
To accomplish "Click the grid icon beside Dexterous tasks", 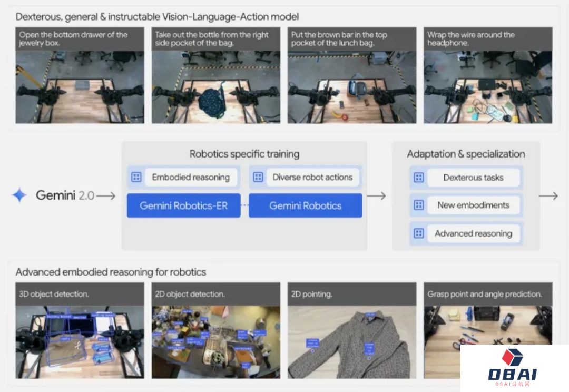I will click(419, 178).
